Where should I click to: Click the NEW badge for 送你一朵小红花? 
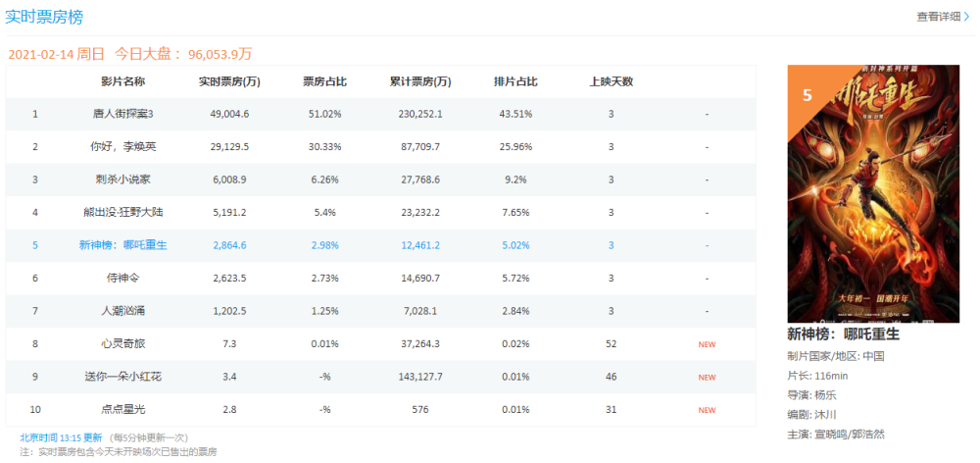pos(707,378)
